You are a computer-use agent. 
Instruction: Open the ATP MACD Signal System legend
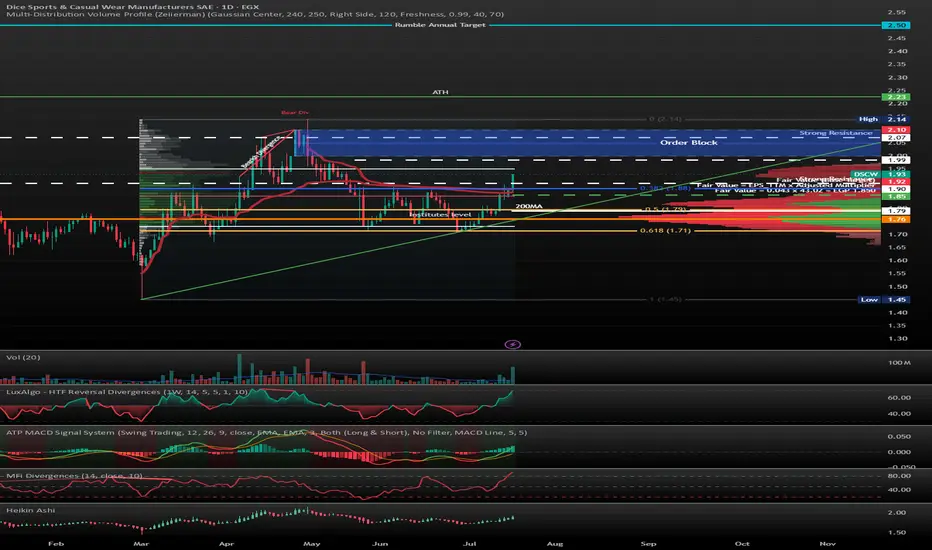click(x=266, y=432)
